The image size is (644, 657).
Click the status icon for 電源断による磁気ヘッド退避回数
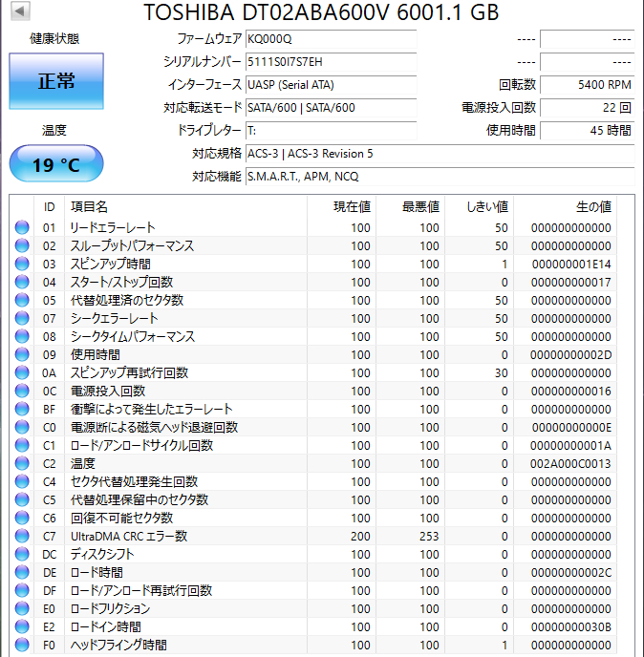pos(22,428)
